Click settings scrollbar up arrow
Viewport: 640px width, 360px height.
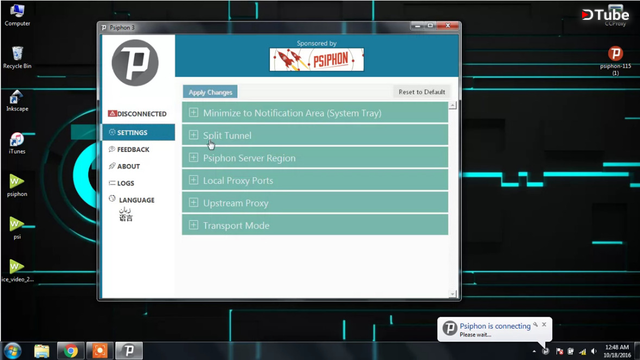(x=452, y=105)
